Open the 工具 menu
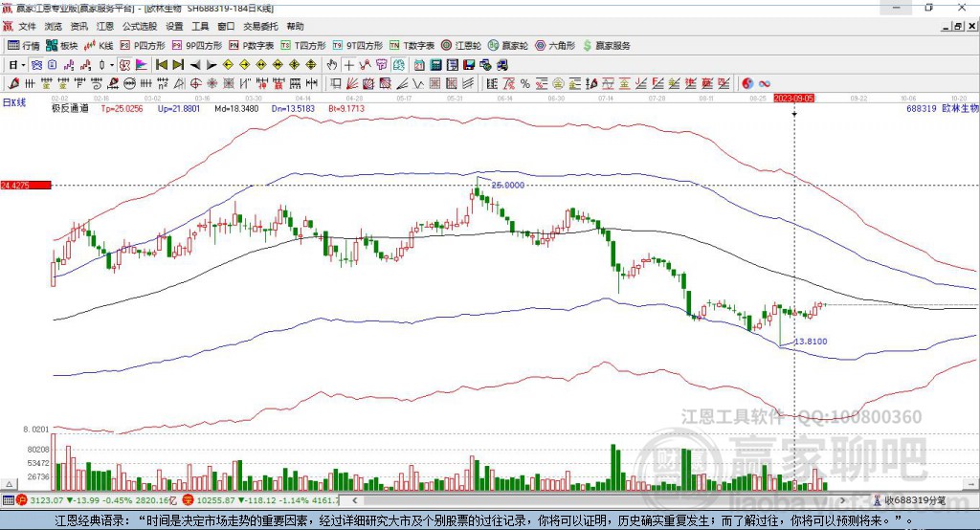980x530 pixels. [x=200, y=26]
